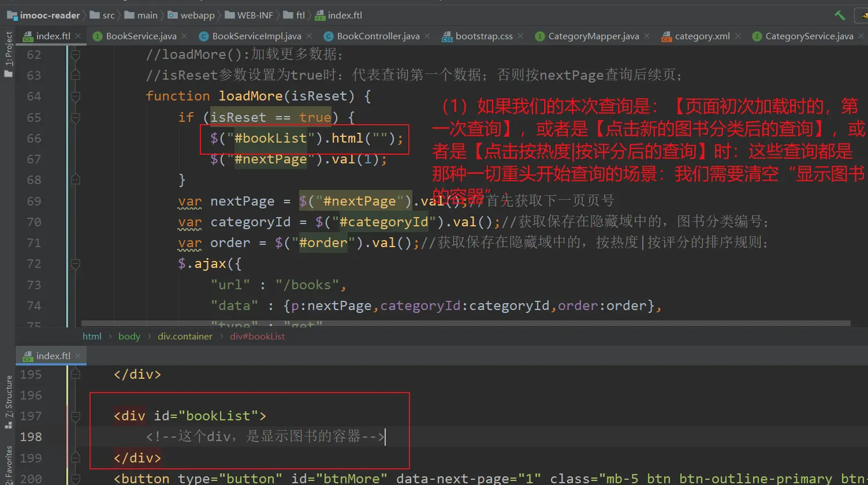
Task: Jump to html in the editor breadcrumbs
Action: 92,336
